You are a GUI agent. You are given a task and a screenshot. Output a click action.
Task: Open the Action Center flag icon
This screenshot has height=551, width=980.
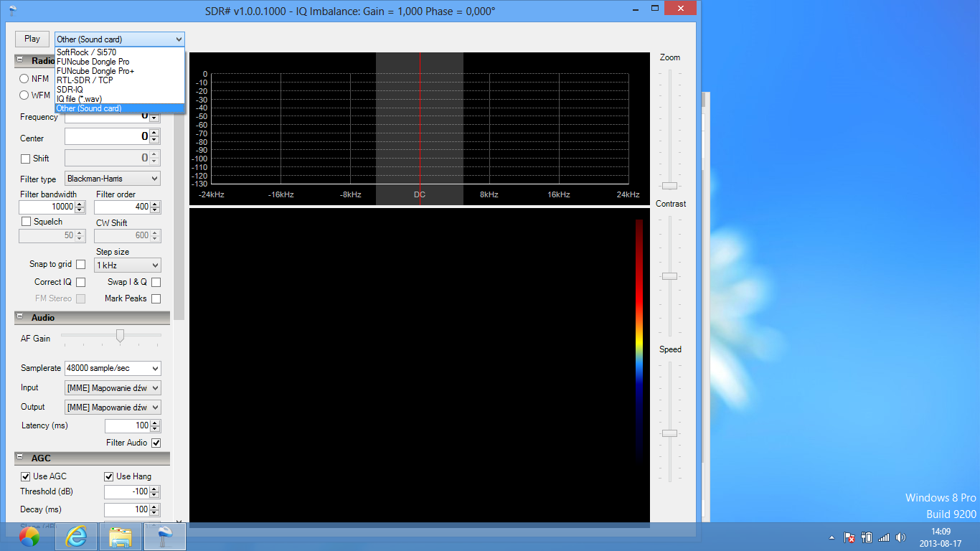click(849, 537)
